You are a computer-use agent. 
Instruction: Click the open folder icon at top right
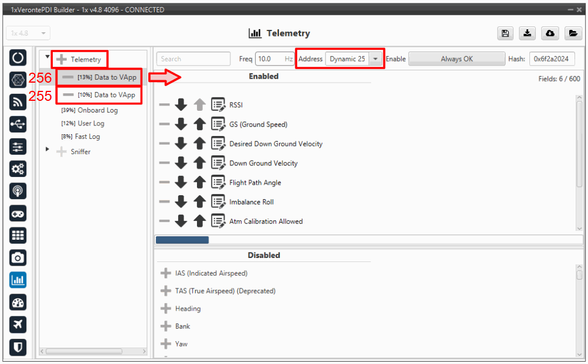pos(572,33)
